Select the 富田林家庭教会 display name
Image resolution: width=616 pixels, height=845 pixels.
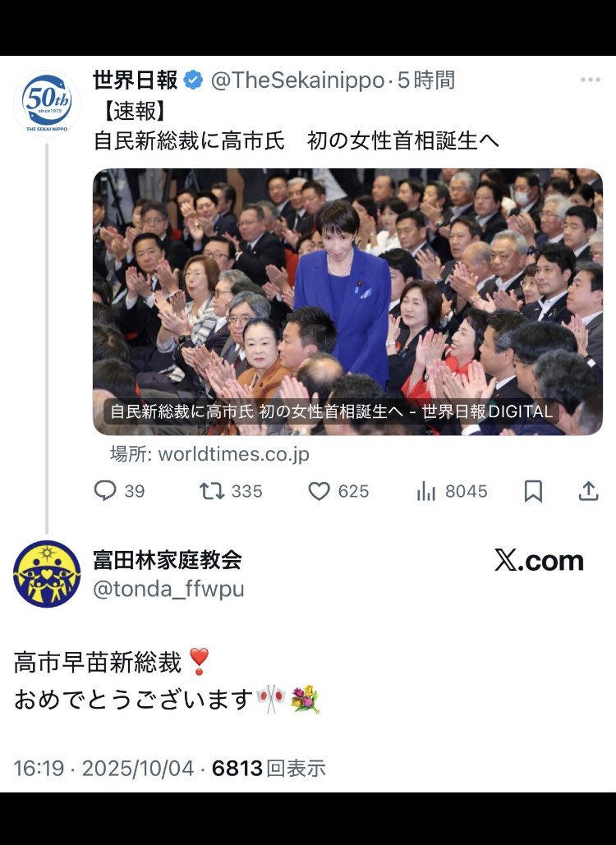[x=168, y=560]
